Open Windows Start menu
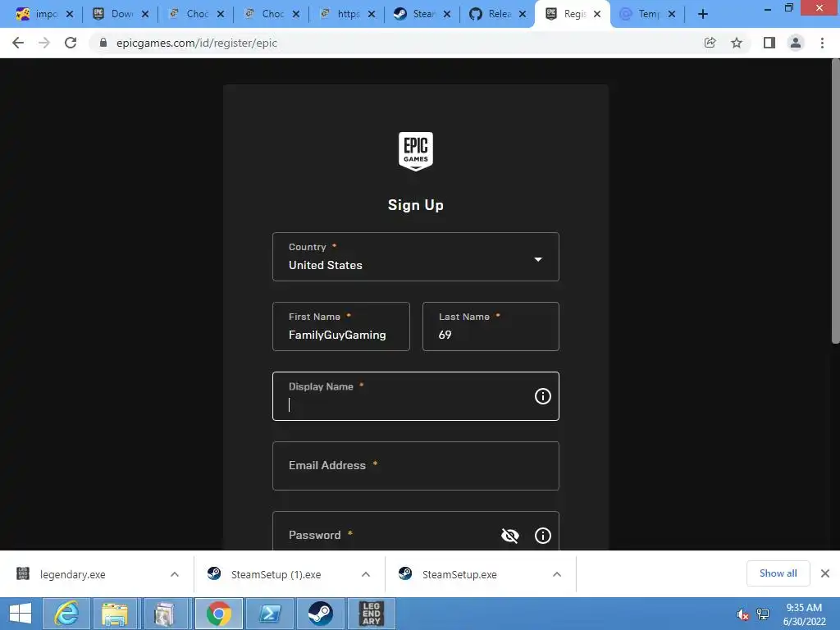Viewport: 840px width, 630px height. [21, 614]
